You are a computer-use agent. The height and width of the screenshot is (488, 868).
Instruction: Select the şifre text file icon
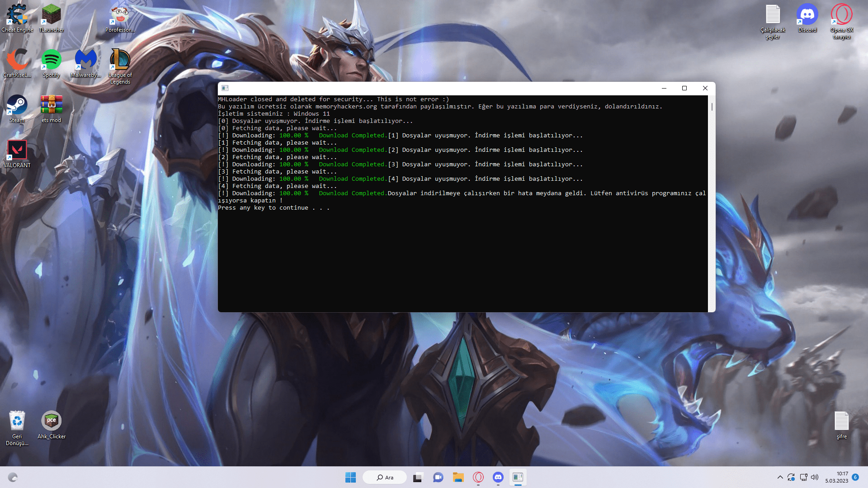[841, 425]
